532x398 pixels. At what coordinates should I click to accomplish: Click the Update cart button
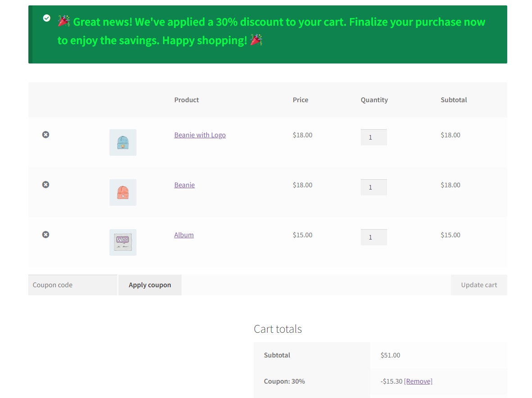coord(479,285)
